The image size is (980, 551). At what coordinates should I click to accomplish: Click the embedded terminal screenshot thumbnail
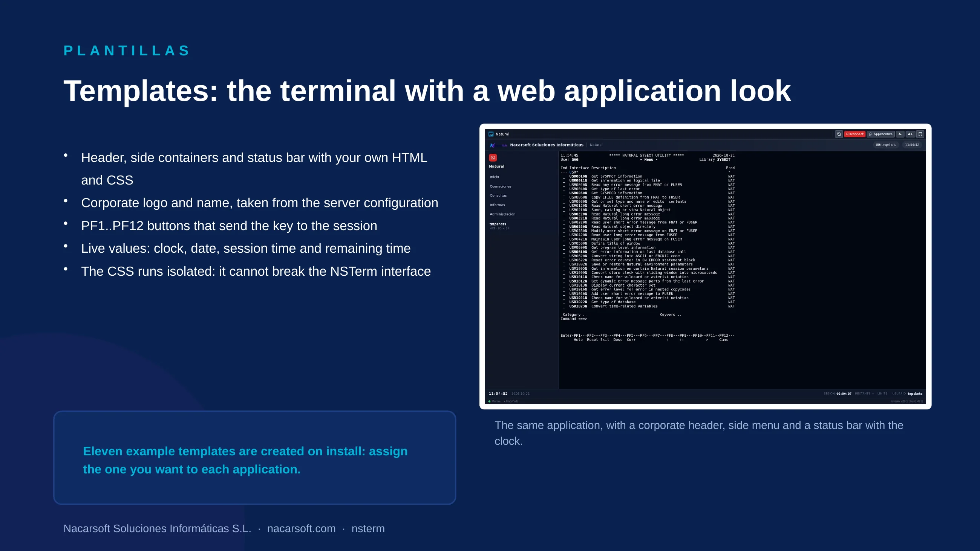pyautogui.click(x=705, y=267)
